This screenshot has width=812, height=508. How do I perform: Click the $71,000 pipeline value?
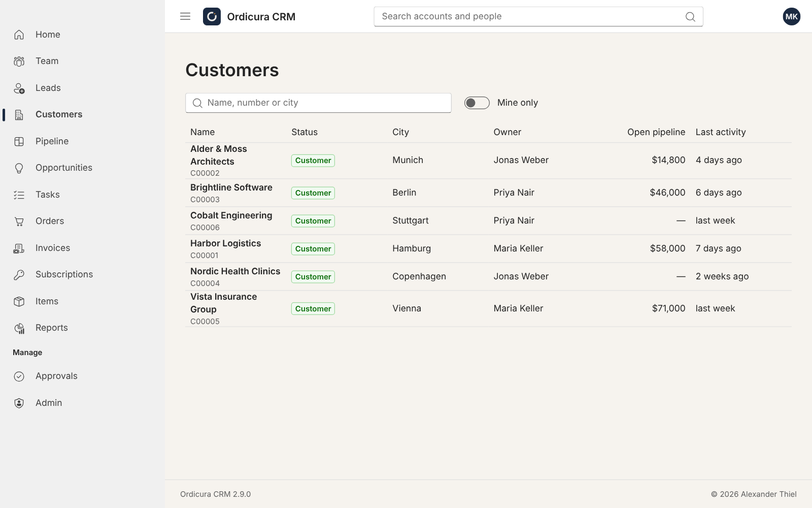tap(668, 308)
